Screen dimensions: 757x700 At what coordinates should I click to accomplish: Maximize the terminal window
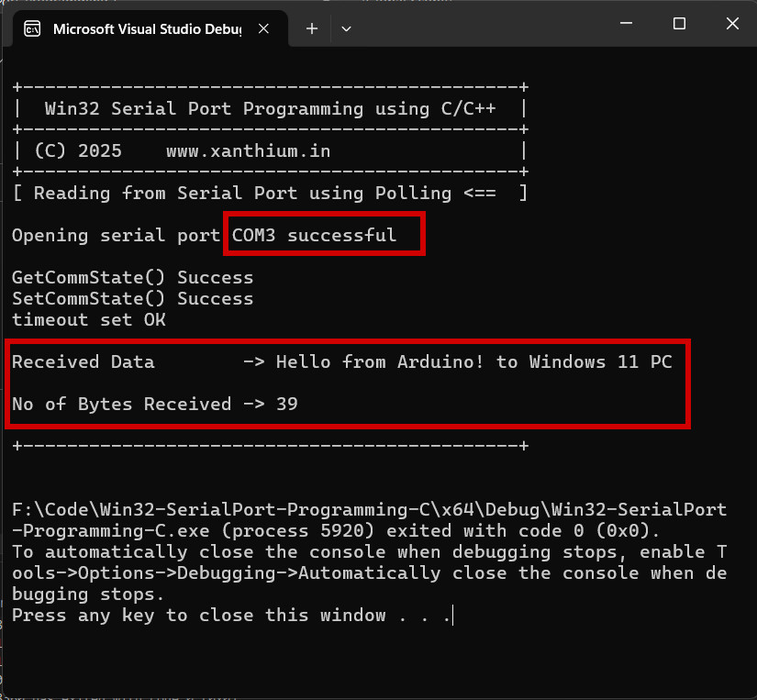point(679,23)
